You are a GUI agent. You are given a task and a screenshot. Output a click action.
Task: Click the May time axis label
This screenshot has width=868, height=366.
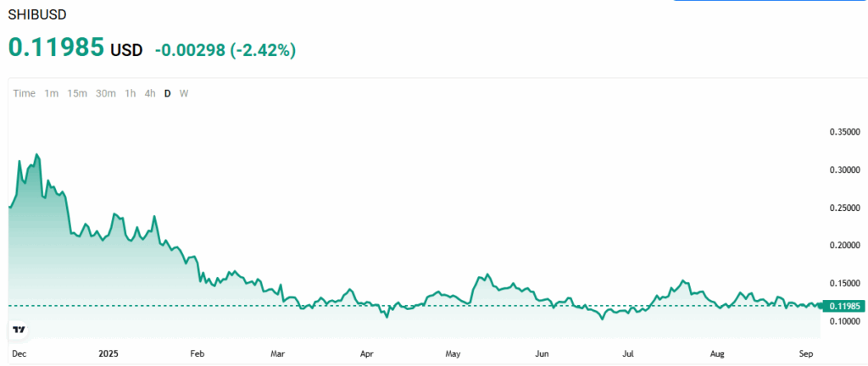[453, 352]
